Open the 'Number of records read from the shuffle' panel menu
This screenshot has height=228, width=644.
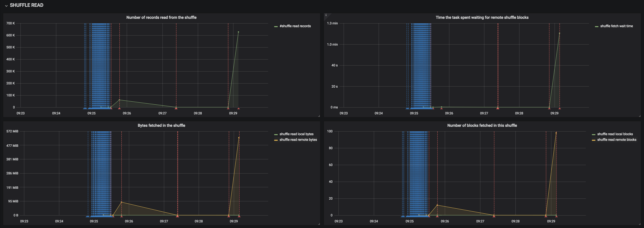[x=161, y=17]
